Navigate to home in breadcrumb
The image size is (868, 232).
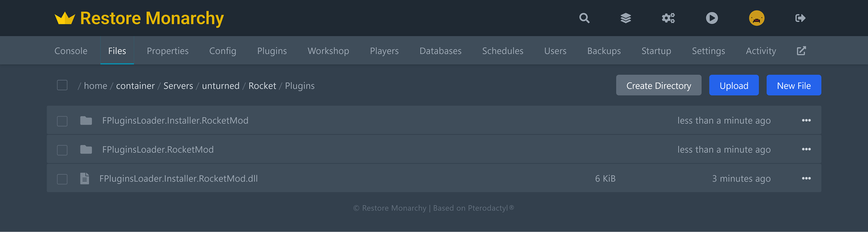pyautogui.click(x=96, y=86)
